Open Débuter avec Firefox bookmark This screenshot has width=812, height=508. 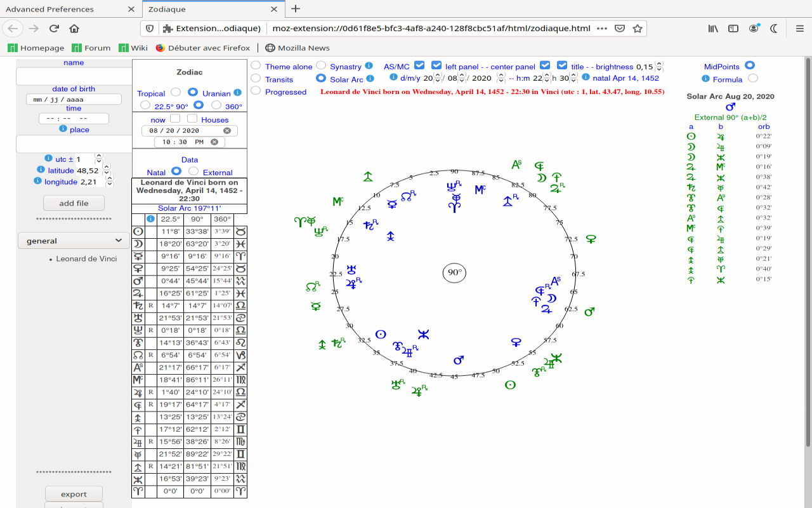point(203,48)
